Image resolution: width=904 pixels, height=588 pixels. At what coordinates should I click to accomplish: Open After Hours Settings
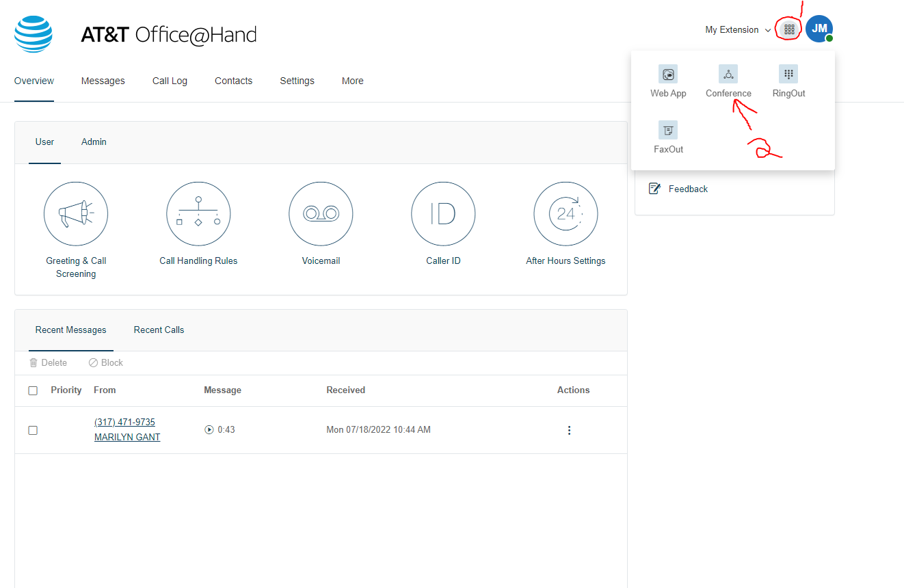coord(566,224)
